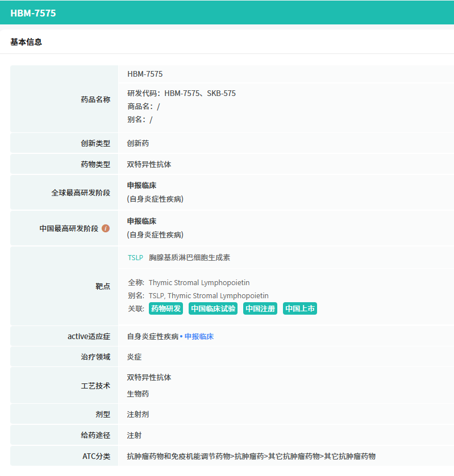The width and height of the screenshot is (454, 476).
Task: Click the 研发代码 line with SKB-575
Action: [x=181, y=93]
